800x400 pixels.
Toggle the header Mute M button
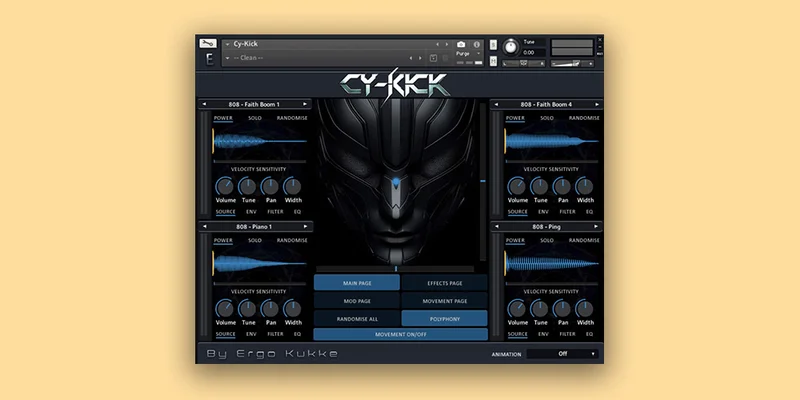pos(493,61)
